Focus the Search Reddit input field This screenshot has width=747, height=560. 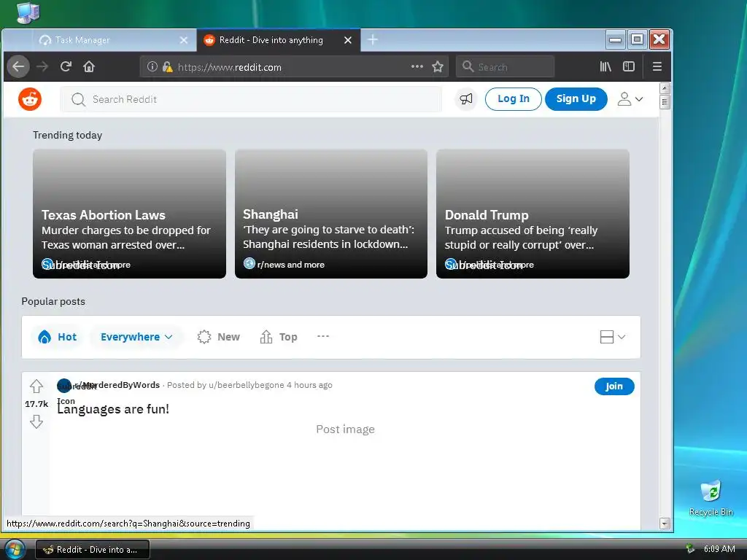click(x=251, y=99)
